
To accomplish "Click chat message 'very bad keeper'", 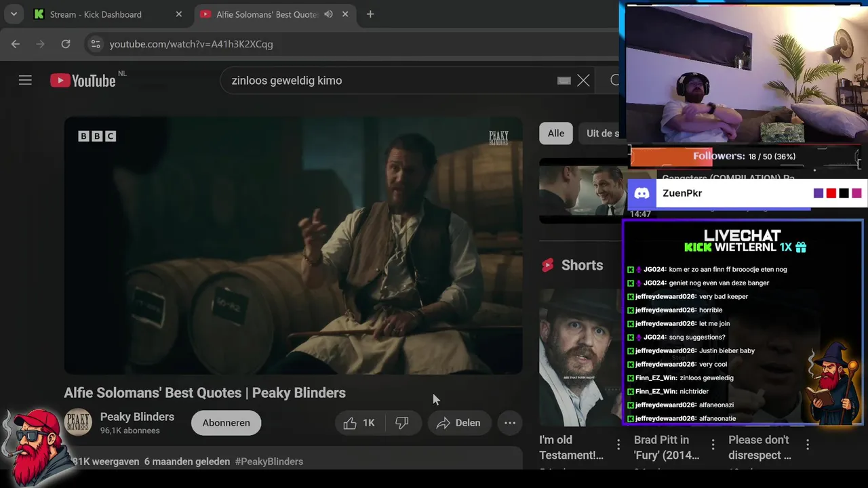I will click(724, 296).
